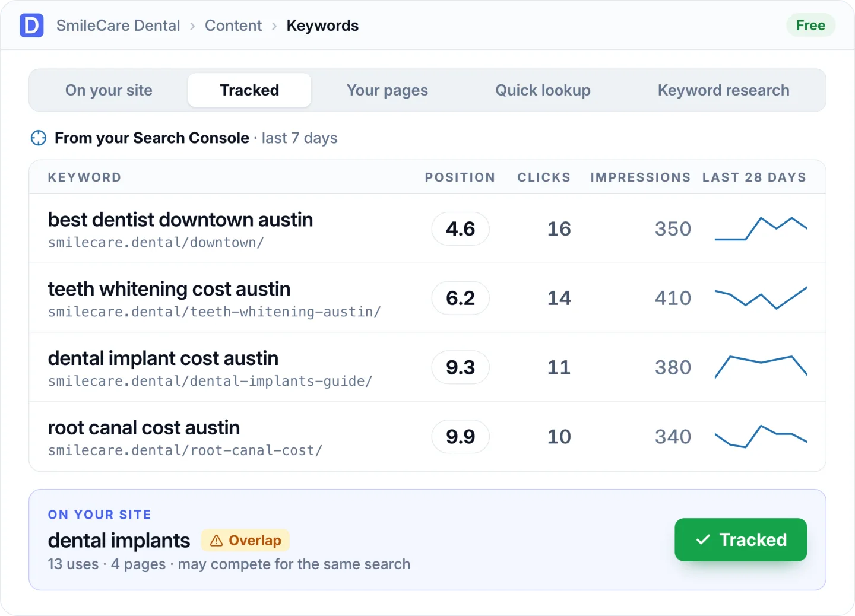Select keyword root canal cost austin
Viewport: 855px width, 616px height.
(x=144, y=428)
